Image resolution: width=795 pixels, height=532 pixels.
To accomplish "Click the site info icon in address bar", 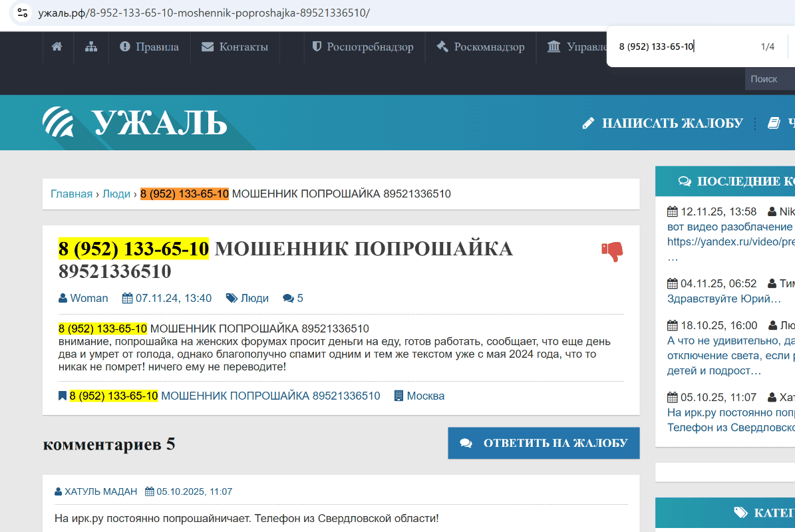I will coord(22,13).
